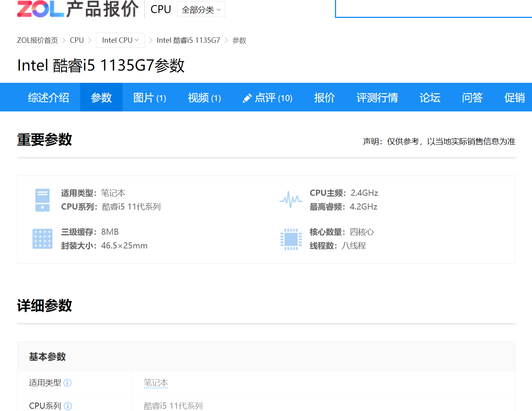This screenshot has height=411, width=532.
Task: Open the 全部分类 category dropdown
Action: (x=201, y=10)
